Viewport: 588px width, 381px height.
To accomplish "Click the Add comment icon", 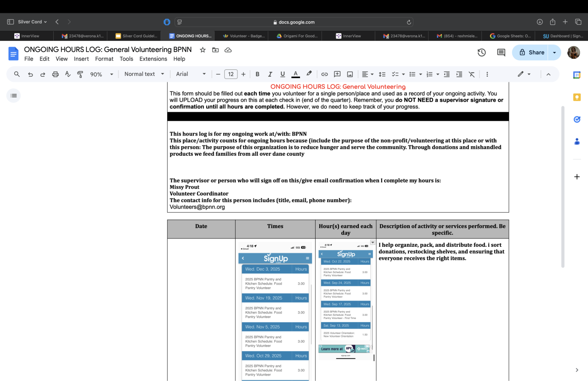I will 337,74.
